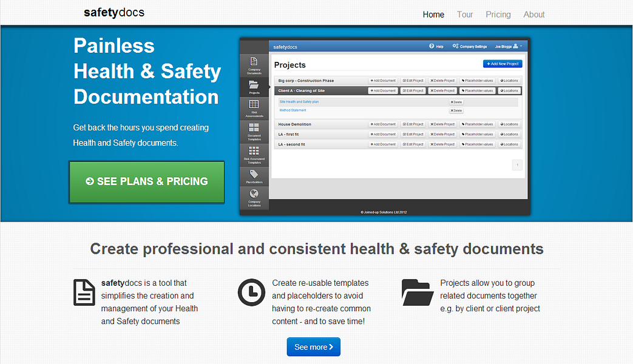Image resolution: width=633 pixels, height=364 pixels.
Task: Click the document icon beside safetydocs description
Action: [84, 292]
